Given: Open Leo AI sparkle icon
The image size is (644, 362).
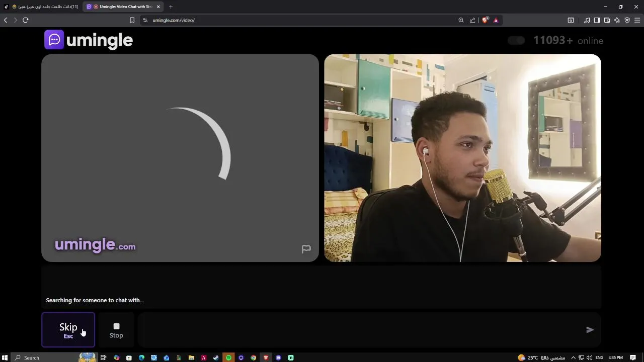Looking at the screenshot, I should click(x=617, y=20).
